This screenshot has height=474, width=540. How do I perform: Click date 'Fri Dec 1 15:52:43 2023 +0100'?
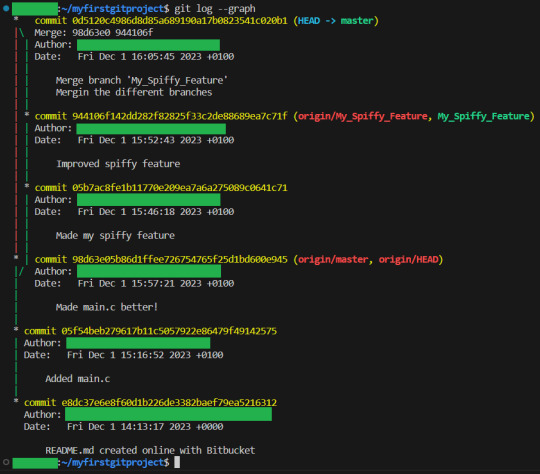156,140
